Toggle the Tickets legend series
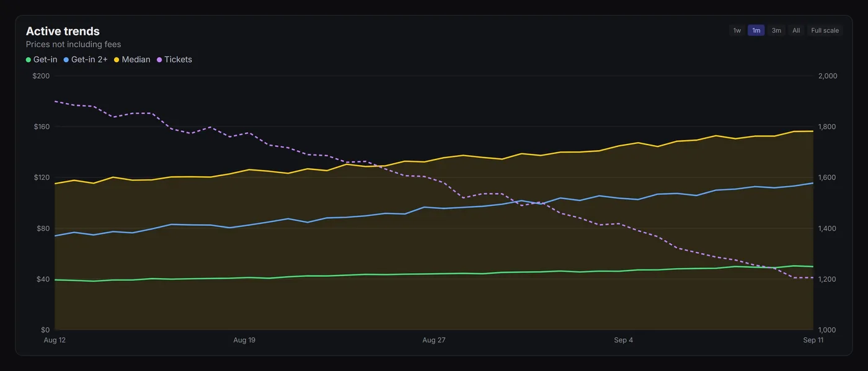This screenshot has width=868, height=371. point(174,60)
